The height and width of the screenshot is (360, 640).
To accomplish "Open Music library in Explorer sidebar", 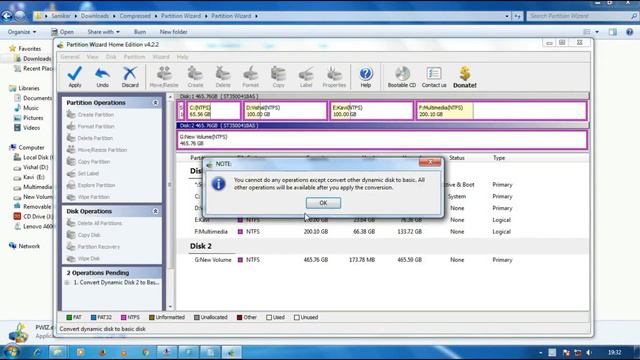I will point(27,108).
